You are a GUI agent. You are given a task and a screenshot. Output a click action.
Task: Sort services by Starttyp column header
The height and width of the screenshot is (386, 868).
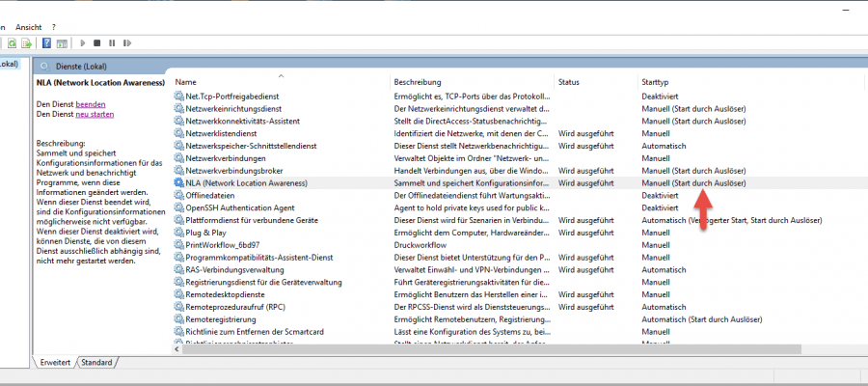tap(654, 82)
